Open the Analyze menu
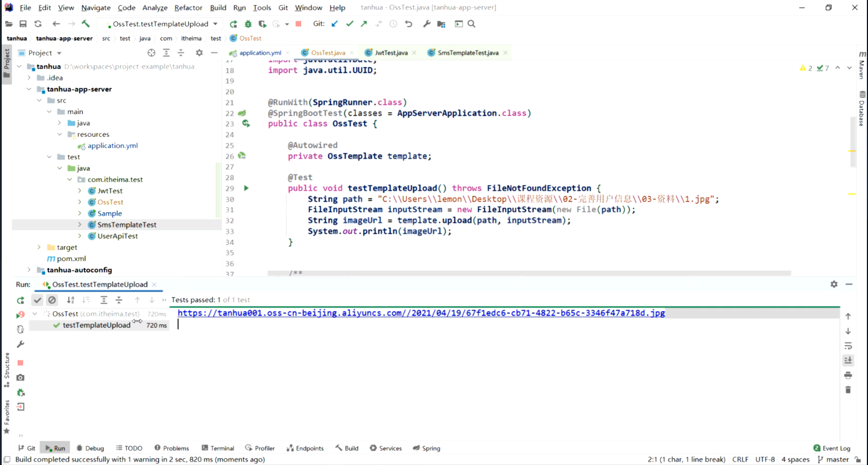This screenshot has width=868, height=465. pyautogui.click(x=155, y=7)
